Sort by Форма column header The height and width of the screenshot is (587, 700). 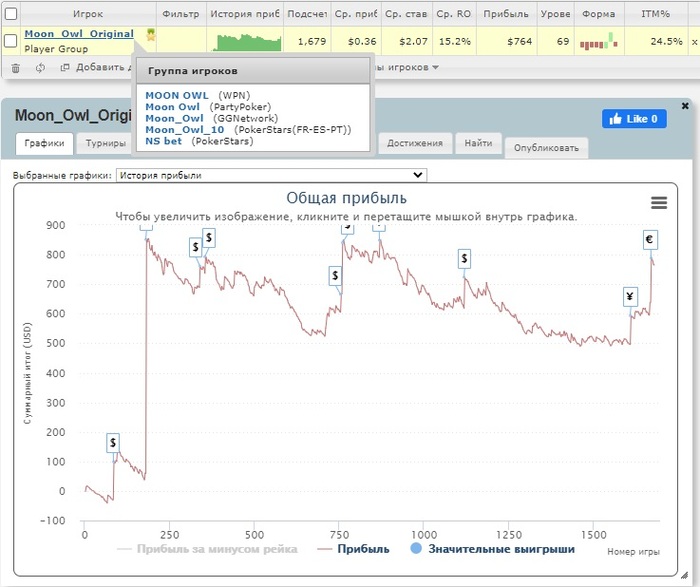pyautogui.click(x=599, y=14)
